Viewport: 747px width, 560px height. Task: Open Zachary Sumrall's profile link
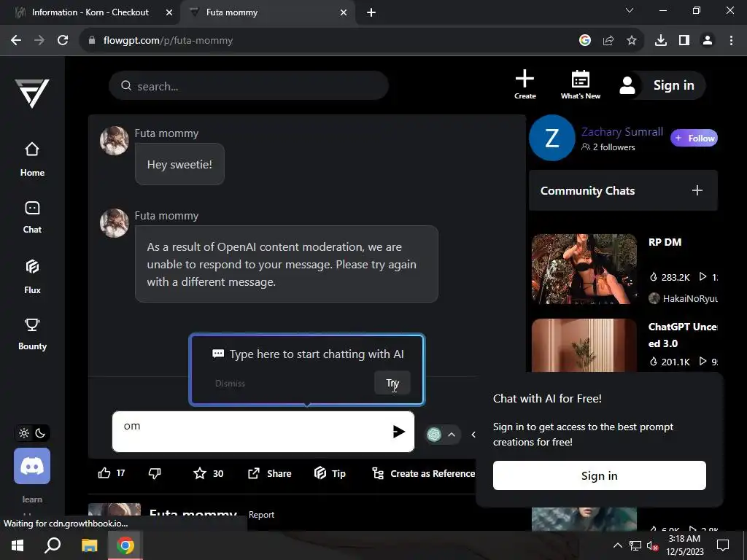tap(622, 131)
